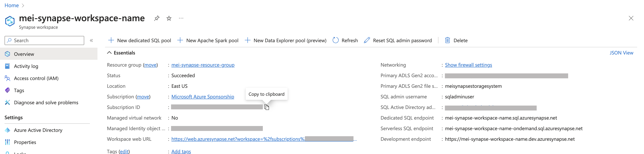Collapse the Essentials section
This screenshot has height=154, width=644.
tap(109, 53)
